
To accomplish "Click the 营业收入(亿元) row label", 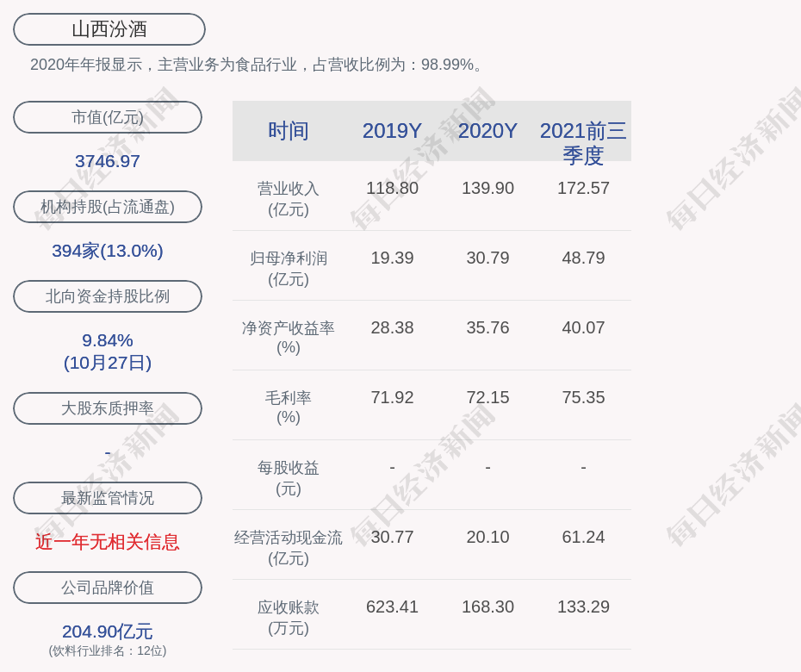I will pos(289,198).
